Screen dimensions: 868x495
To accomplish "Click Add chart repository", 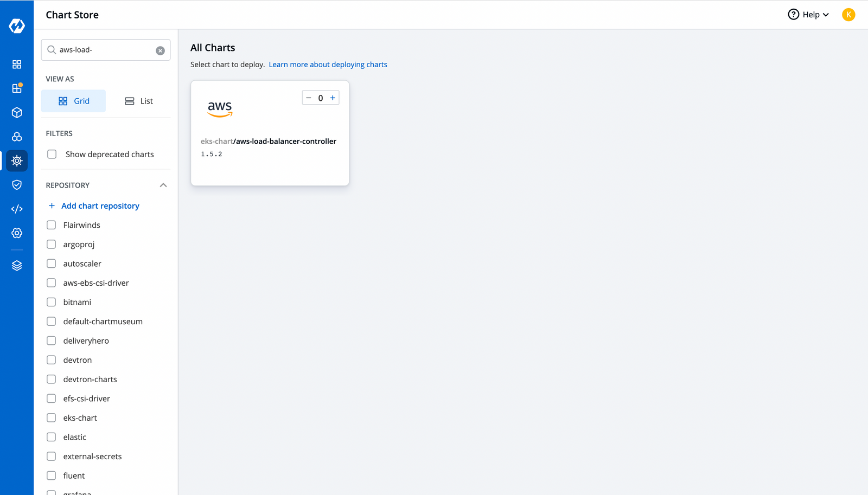I will [100, 205].
